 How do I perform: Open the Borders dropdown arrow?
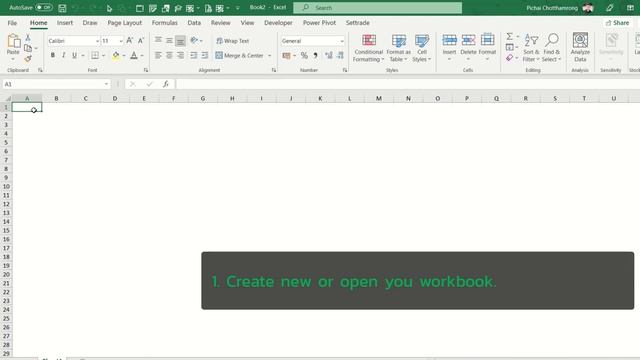tap(104, 56)
